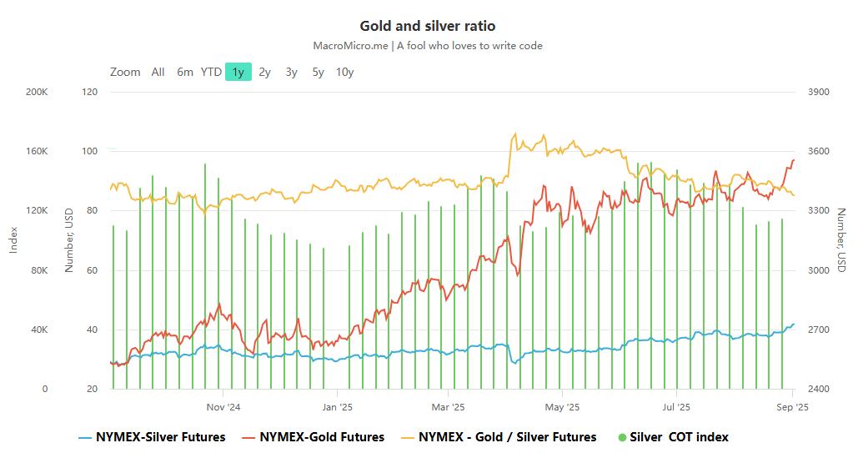Click the blue Silver Futures legend line
This screenshot has height=458, width=868.
pos(85,437)
